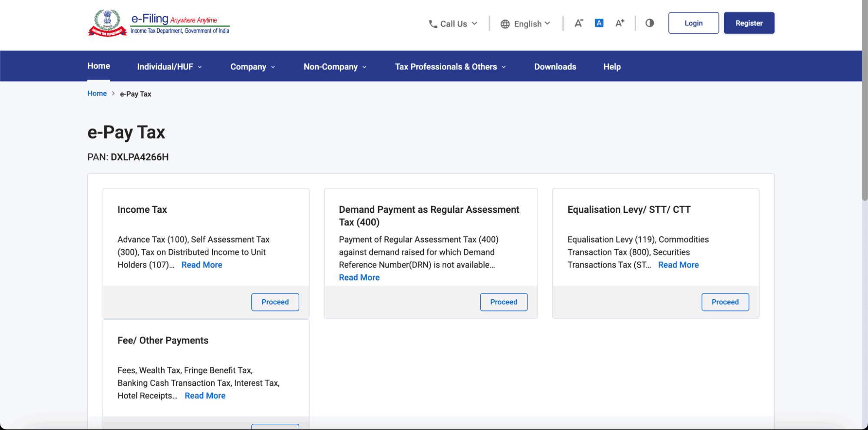Expand the Company menu
The image size is (868, 430).
(x=253, y=66)
